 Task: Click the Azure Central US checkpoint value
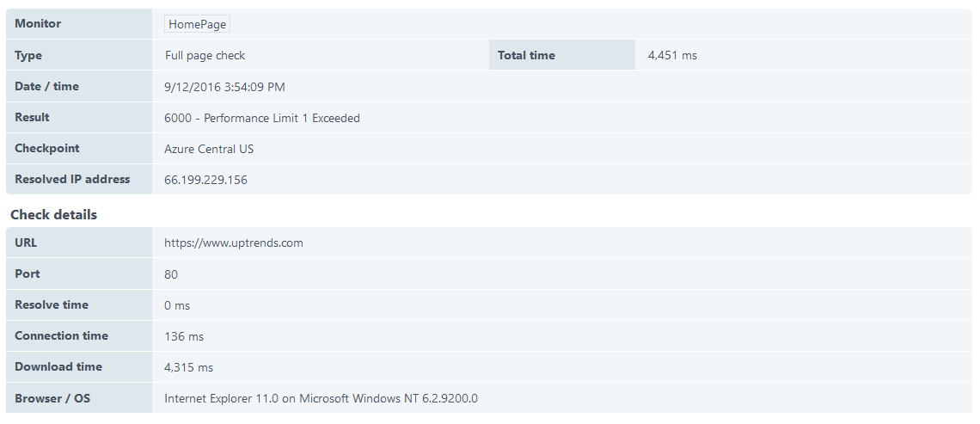click(209, 149)
